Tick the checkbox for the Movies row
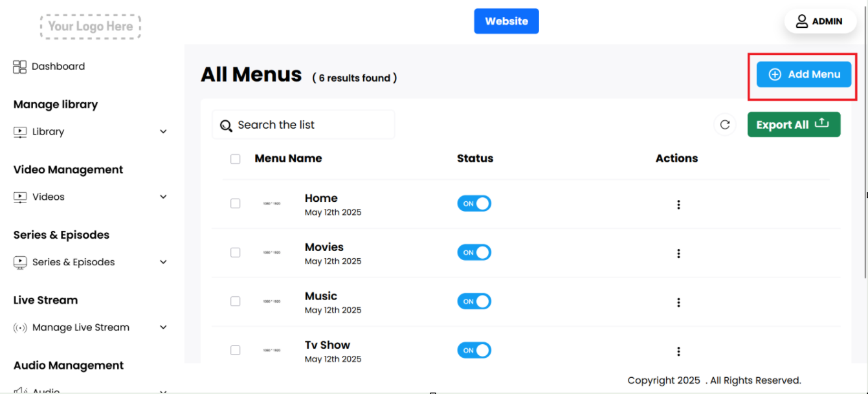 236,252
